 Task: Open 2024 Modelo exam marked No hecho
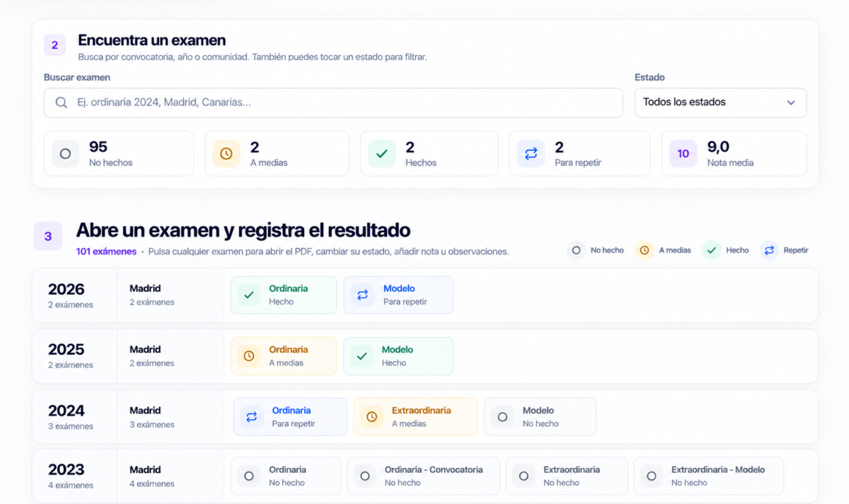(x=541, y=417)
